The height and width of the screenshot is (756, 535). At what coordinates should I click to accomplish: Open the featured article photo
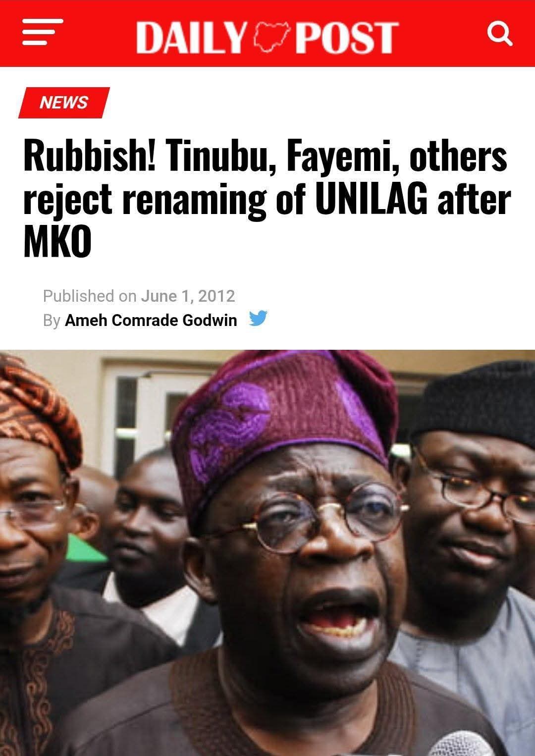tap(267, 552)
